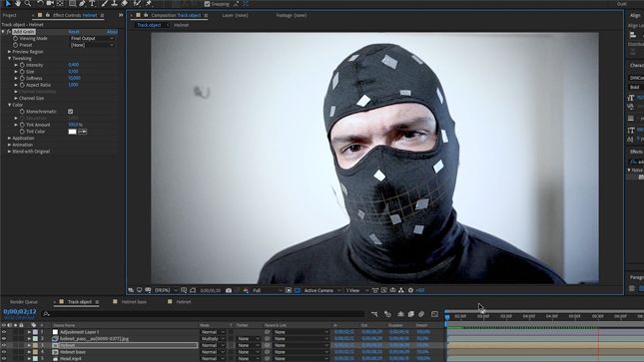Select the Hand tool
644x362 pixels.
pos(18,3)
